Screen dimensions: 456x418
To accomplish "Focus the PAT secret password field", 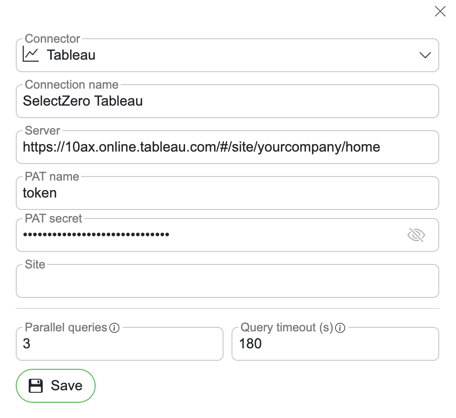I will tap(227, 235).
